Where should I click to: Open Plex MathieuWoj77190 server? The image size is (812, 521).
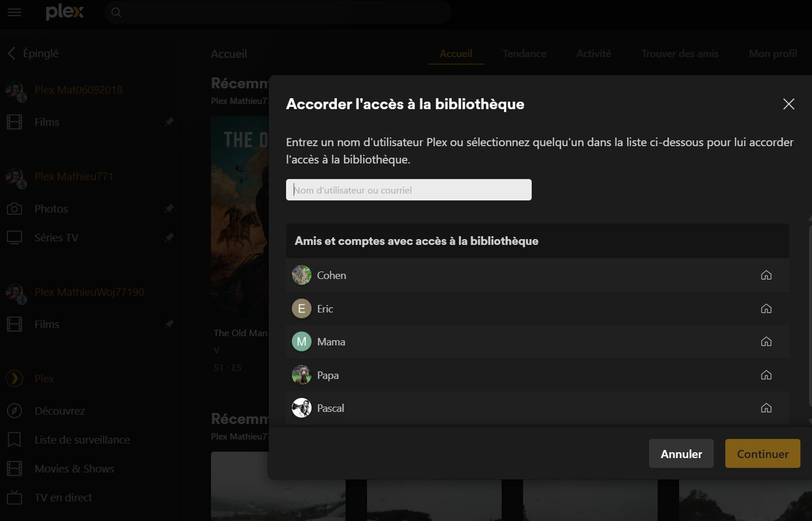pos(90,292)
